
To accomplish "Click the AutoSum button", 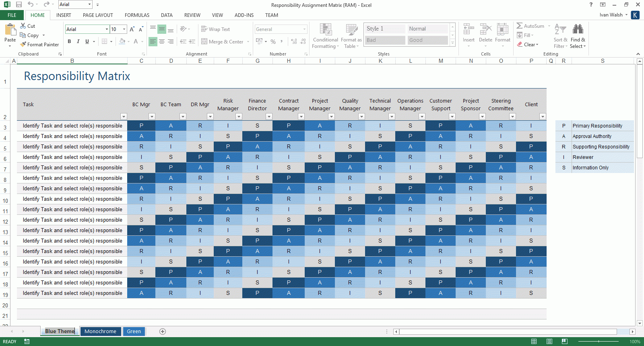I will tap(530, 26).
